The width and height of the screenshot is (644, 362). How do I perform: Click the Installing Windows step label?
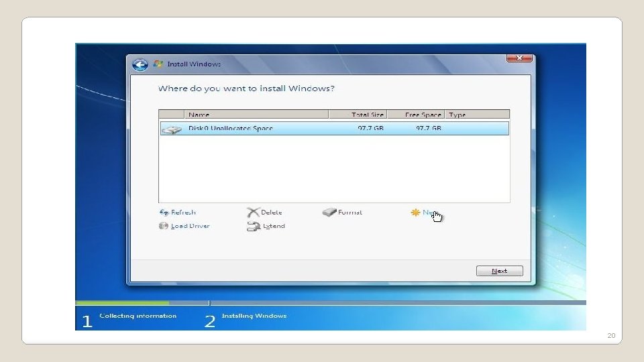[254, 316]
